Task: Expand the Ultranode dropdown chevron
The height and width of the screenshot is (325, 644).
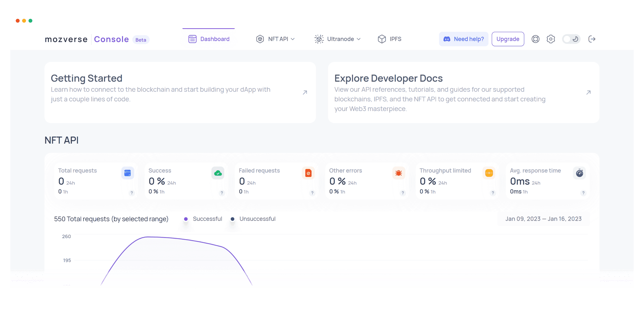Action: coord(359,39)
